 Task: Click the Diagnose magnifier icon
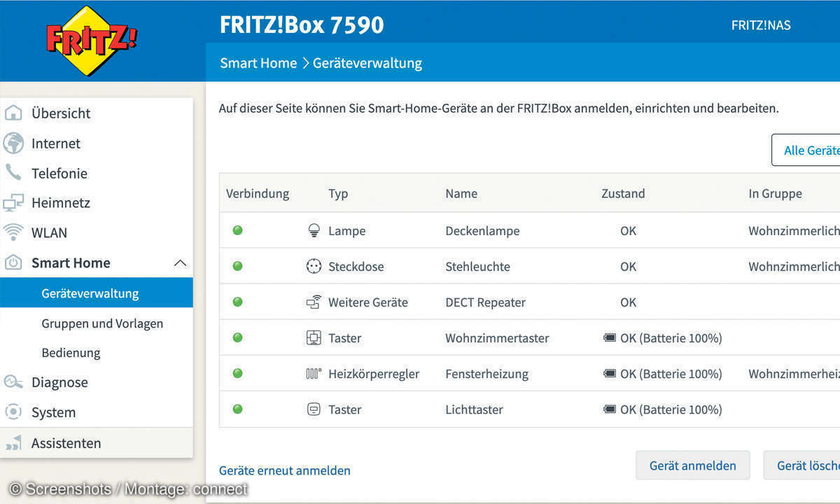(x=13, y=382)
